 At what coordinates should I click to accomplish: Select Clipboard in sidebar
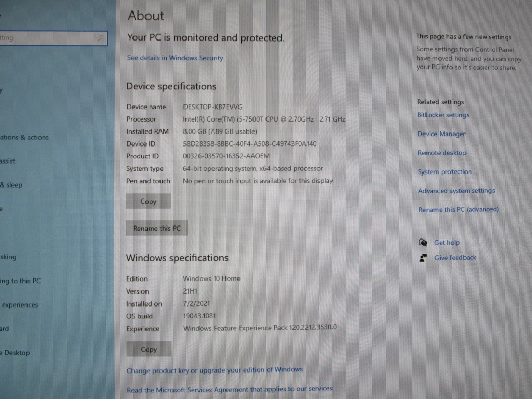click(x=4, y=329)
